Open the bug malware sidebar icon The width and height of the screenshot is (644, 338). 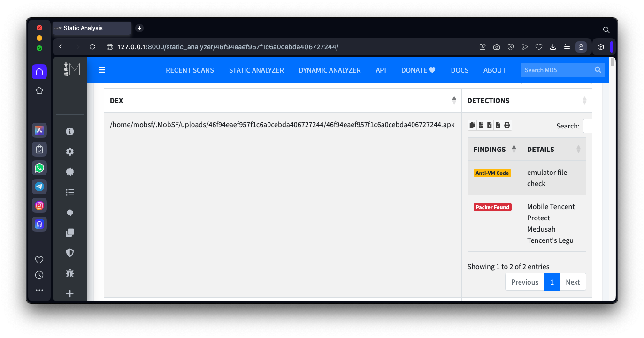coord(70,273)
